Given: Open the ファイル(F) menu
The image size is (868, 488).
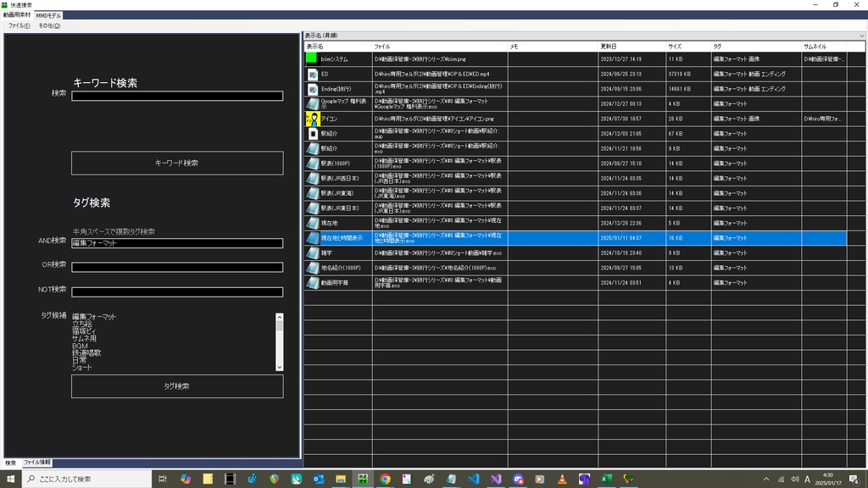Looking at the screenshot, I should 19,26.
